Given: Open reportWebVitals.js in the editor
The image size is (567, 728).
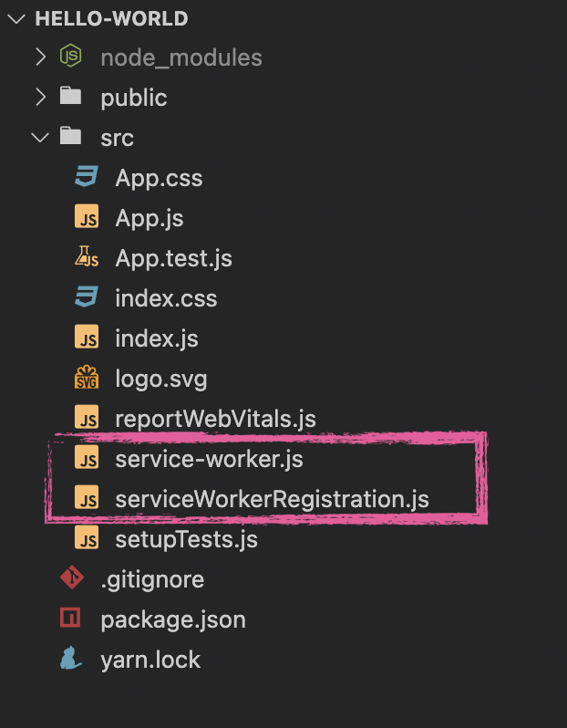Looking at the screenshot, I should click(x=215, y=419).
